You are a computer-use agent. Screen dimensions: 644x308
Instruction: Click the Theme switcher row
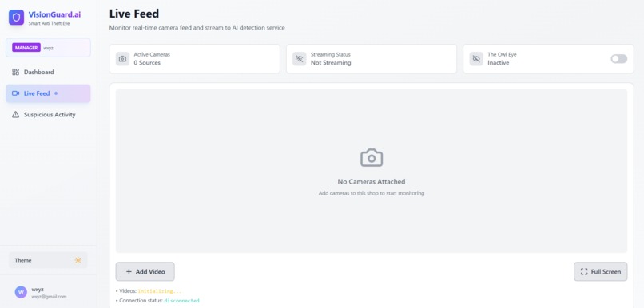(x=48, y=260)
